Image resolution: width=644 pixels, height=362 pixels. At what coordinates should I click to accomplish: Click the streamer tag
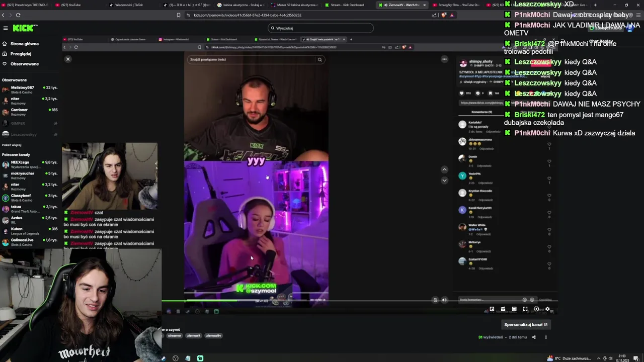click(x=175, y=336)
